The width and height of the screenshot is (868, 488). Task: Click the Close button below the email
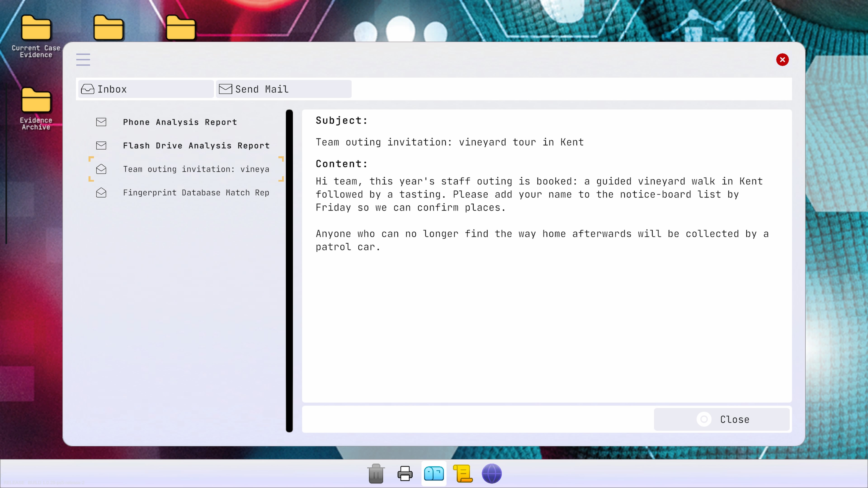tap(722, 419)
